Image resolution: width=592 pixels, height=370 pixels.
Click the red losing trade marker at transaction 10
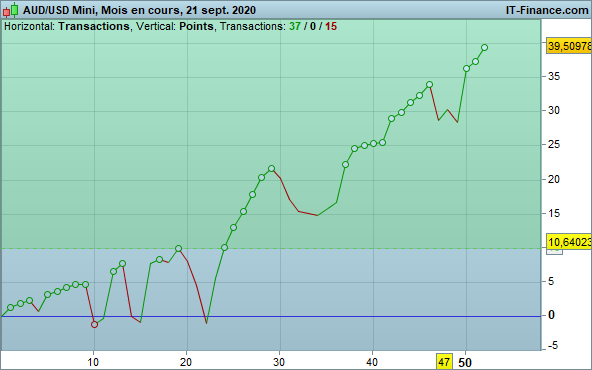tap(94, 324)
